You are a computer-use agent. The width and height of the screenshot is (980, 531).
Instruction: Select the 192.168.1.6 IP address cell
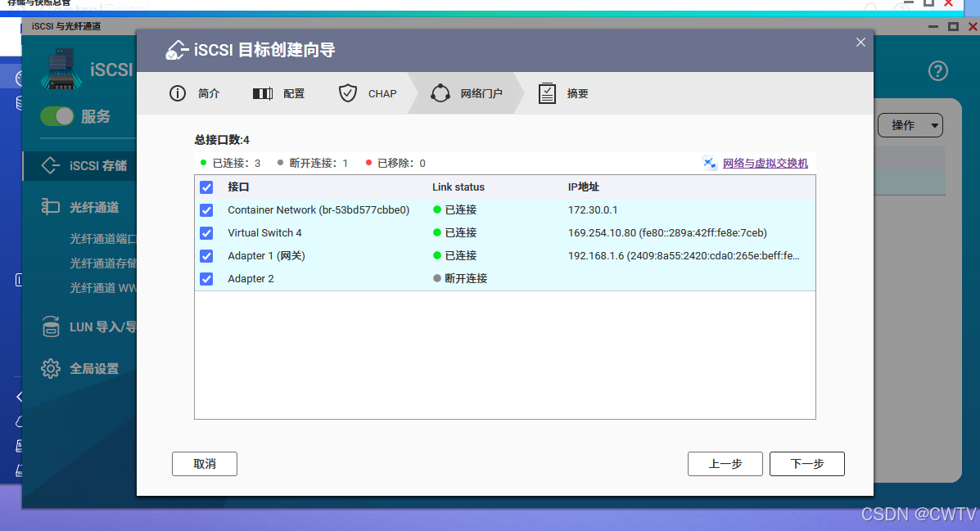coord(683,256)
